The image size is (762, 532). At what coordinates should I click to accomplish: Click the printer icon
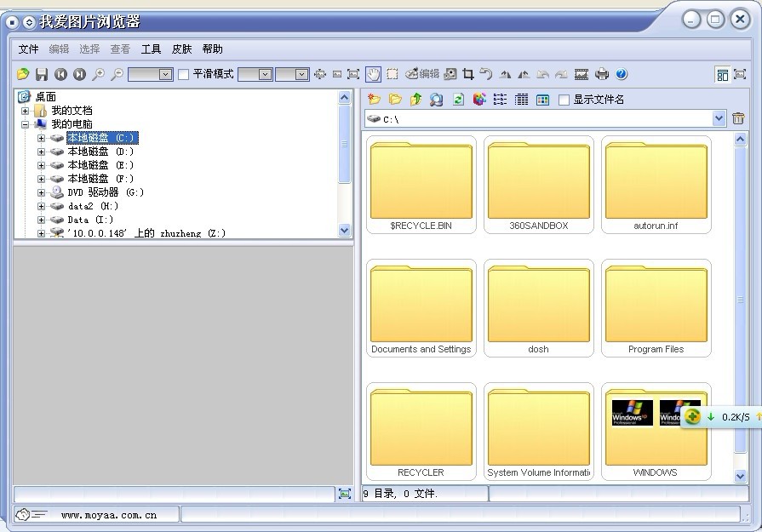602,74
